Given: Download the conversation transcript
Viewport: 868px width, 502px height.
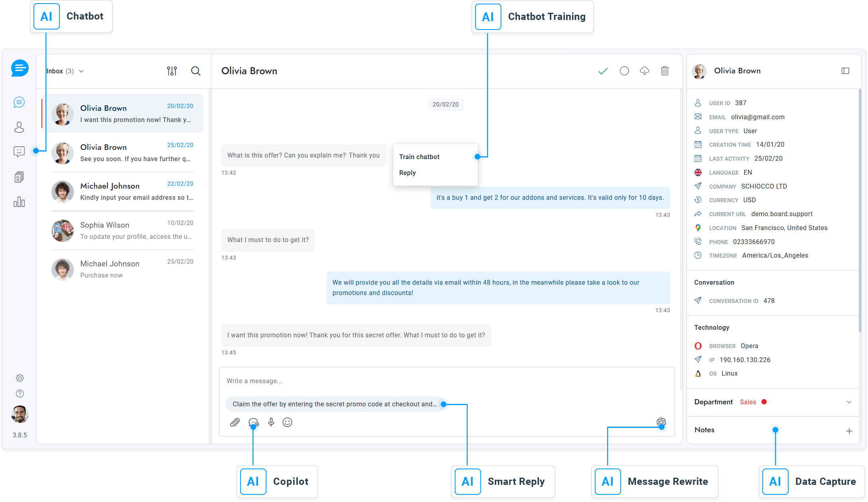Looking at the screenshot, I should (x=644, y=71).
